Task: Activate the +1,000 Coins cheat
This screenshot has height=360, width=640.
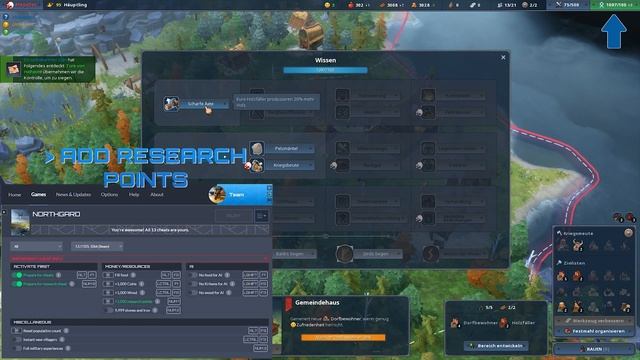Action: pos(108,284)
